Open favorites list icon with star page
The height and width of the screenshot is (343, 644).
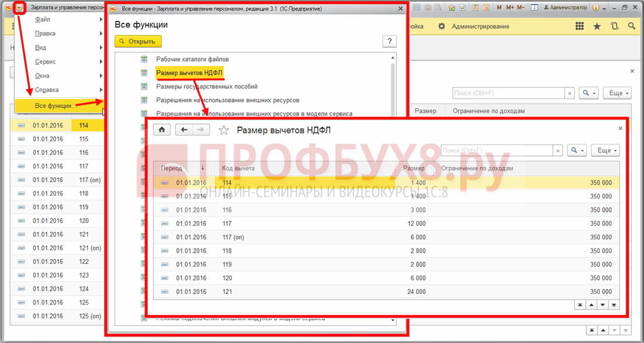point(462,8)
